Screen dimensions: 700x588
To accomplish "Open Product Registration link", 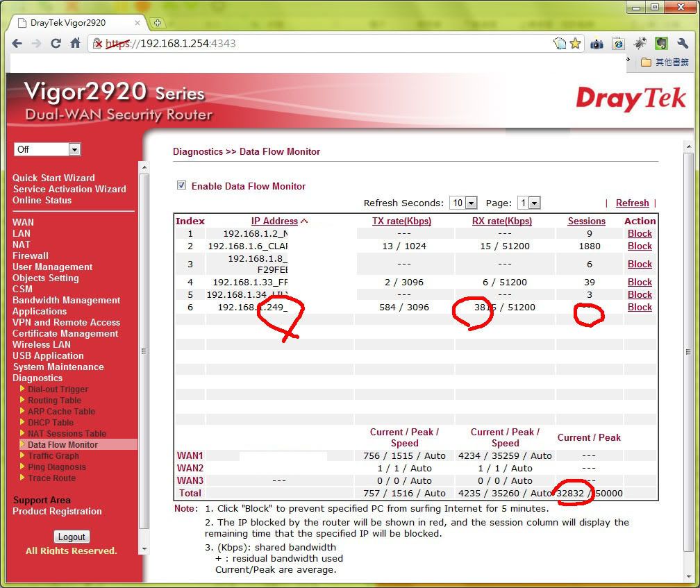I will (x=57, y=511).
